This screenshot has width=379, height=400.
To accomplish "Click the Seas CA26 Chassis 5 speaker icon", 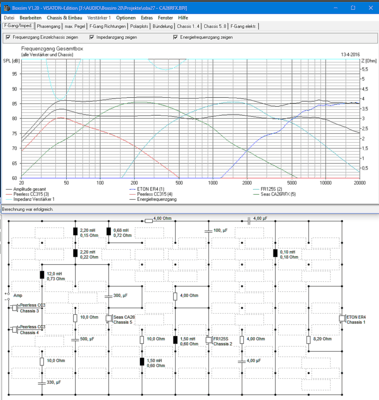I will point(109,319).
